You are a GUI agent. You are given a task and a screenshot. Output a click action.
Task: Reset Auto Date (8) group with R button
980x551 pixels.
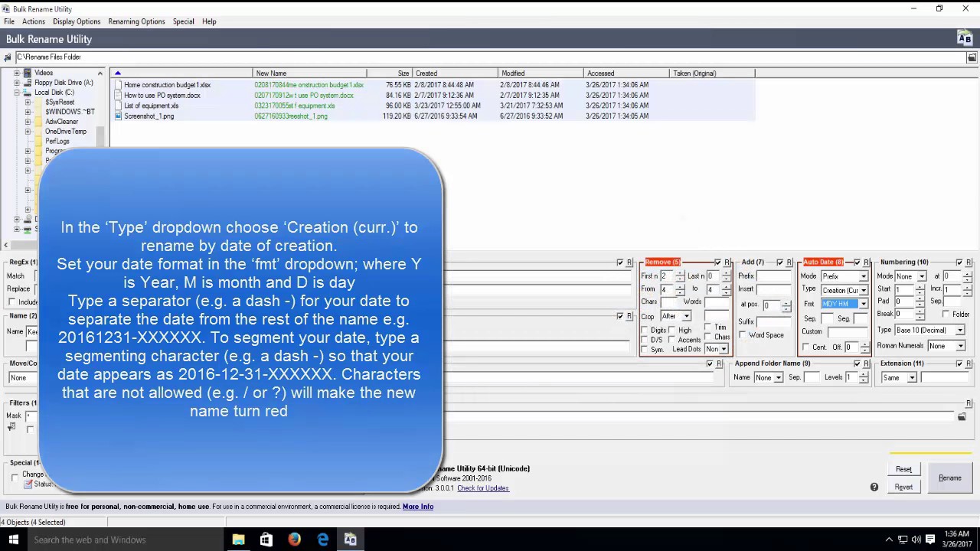(x=866, y=262)
